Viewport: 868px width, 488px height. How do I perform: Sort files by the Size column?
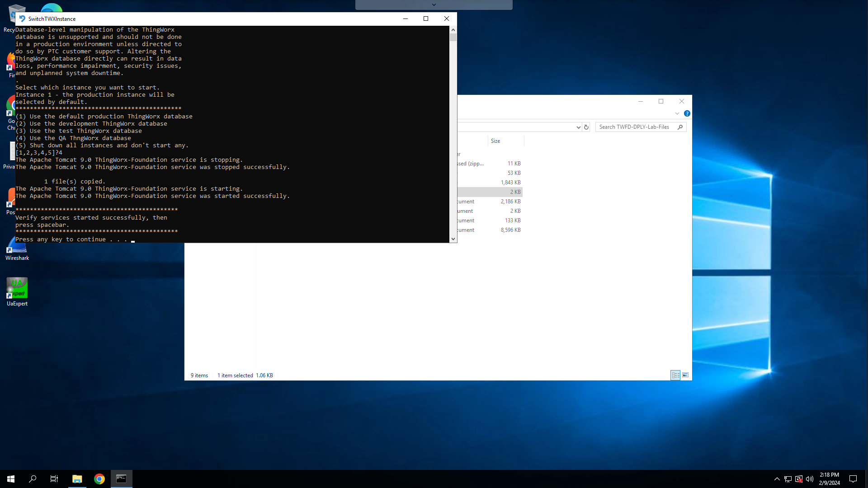pos(505,141)
